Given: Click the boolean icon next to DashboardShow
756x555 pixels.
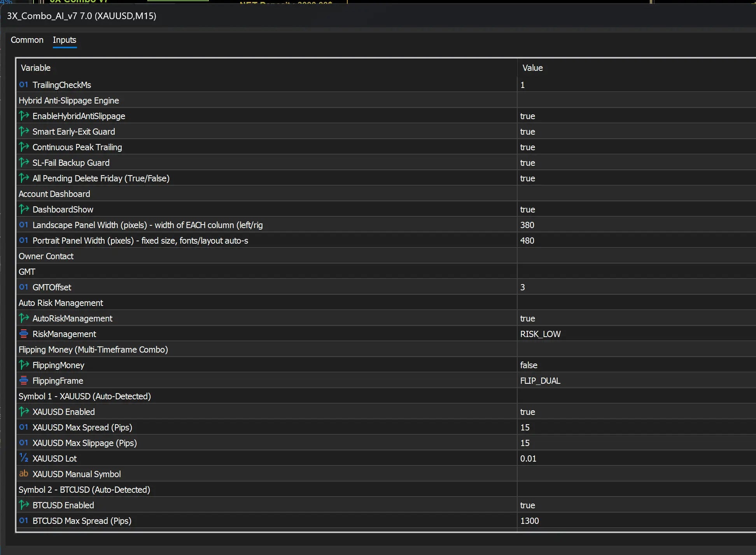Looking at the screenshot, I should pyautogui.click(x=24, y=209).
